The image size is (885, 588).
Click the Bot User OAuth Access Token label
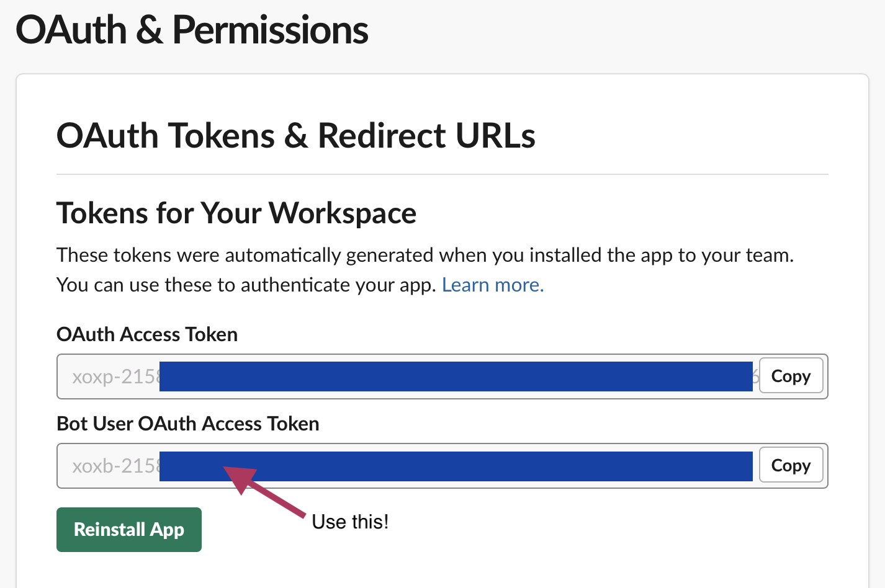coord(187,424)
